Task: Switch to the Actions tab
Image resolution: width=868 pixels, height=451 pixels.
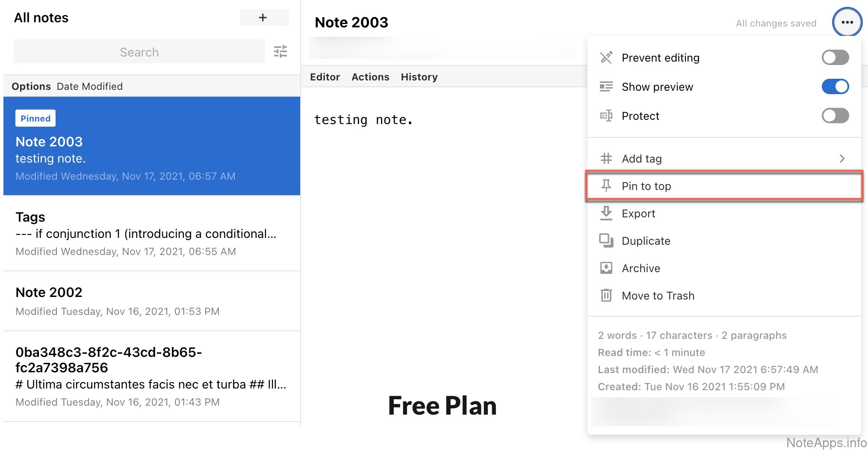Action: (x=370, y=77)
